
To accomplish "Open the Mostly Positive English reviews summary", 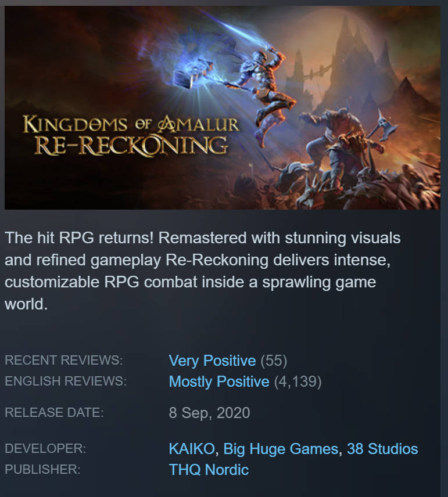I will click(x=219, y=381).
